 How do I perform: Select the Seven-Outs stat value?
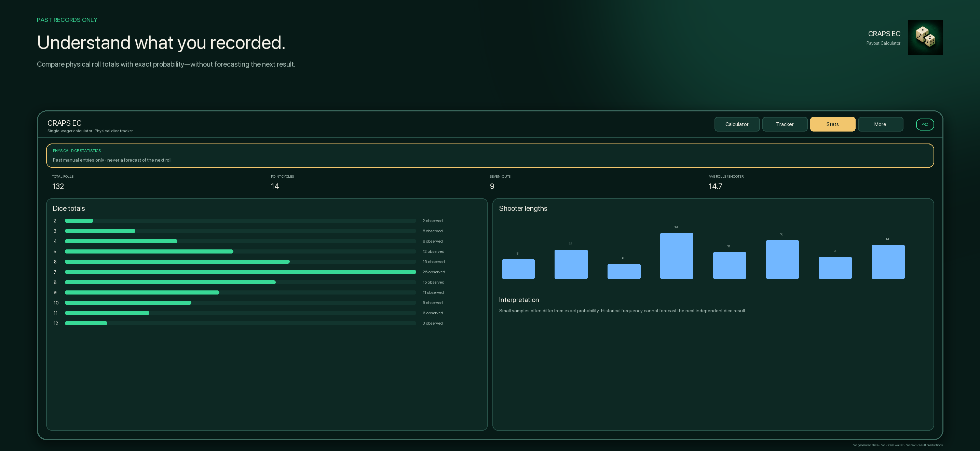coord(492,186)
